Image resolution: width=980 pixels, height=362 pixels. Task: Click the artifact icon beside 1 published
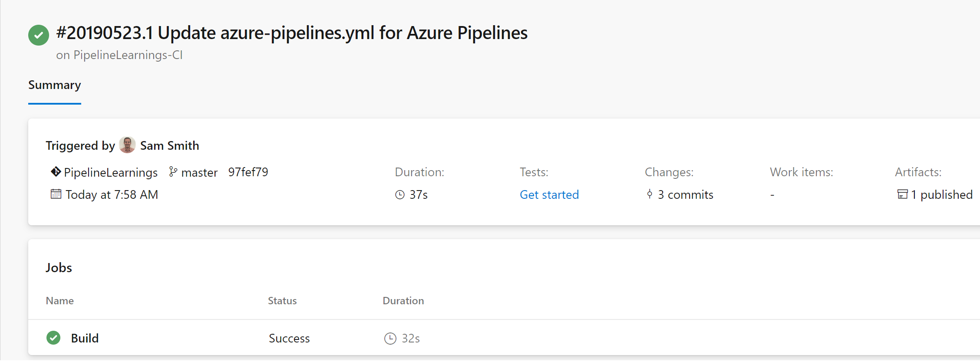(x=902, y=194)
